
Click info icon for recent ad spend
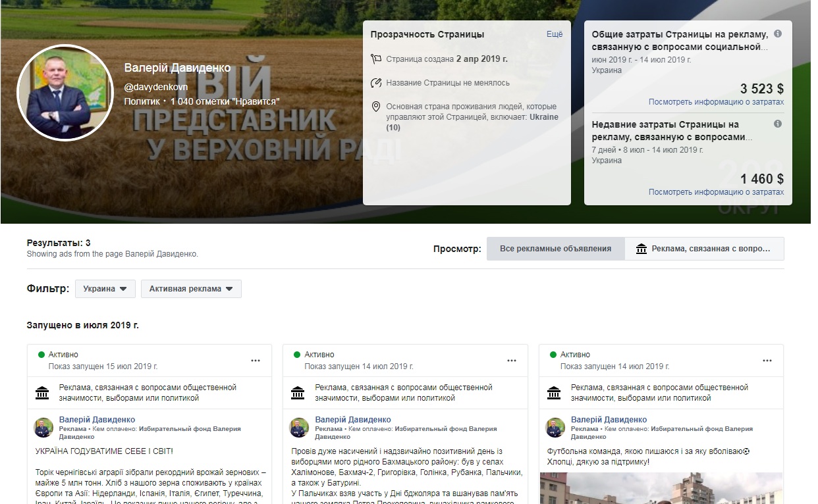coord(778,124)
